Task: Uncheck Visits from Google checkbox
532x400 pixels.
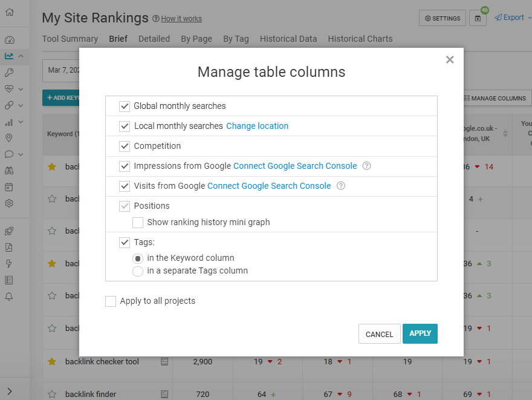Action: tap(125, 186)
